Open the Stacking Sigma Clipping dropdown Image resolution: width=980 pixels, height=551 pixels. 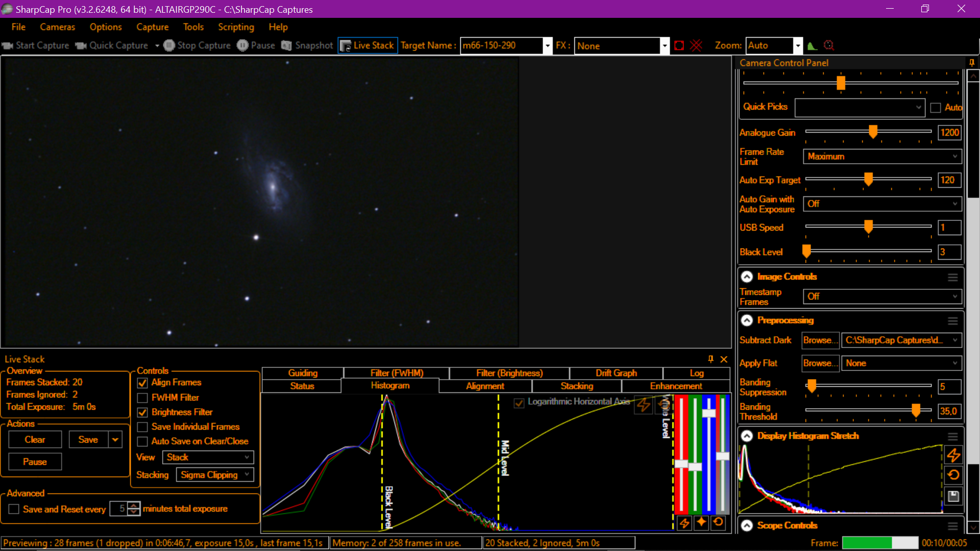(214, 475)
